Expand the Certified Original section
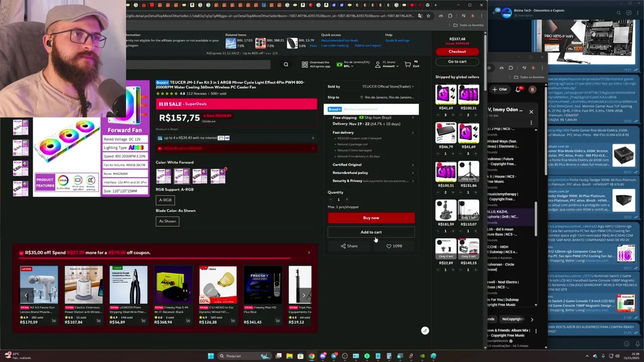The image size is (644, 362). coord(373,164)
